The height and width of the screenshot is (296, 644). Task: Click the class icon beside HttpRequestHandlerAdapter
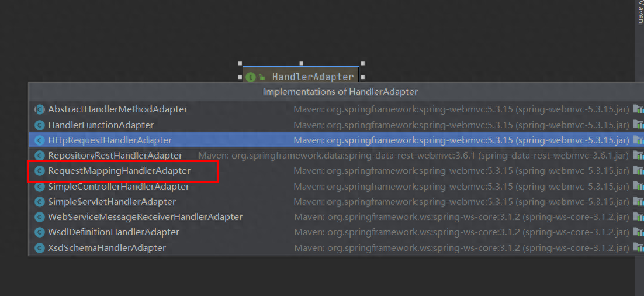click(x=39, y=140)
